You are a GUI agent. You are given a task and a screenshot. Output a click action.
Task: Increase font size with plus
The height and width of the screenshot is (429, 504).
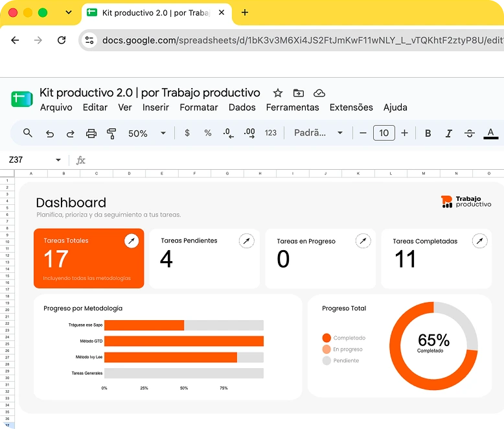point(405,133)
